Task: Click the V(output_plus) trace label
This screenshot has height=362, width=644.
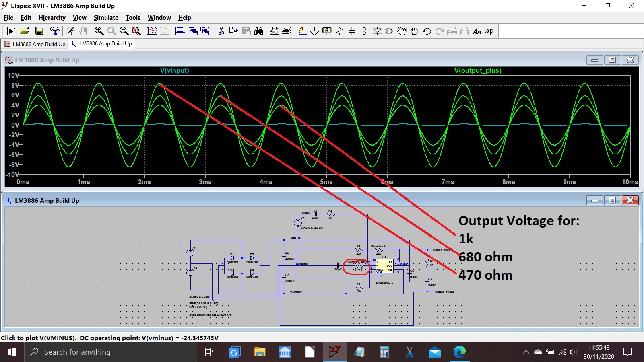Action: coord(478,71)
